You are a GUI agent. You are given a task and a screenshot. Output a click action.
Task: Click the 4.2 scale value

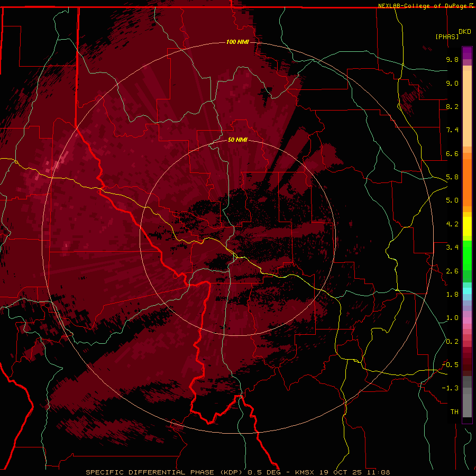coord(452,224)
